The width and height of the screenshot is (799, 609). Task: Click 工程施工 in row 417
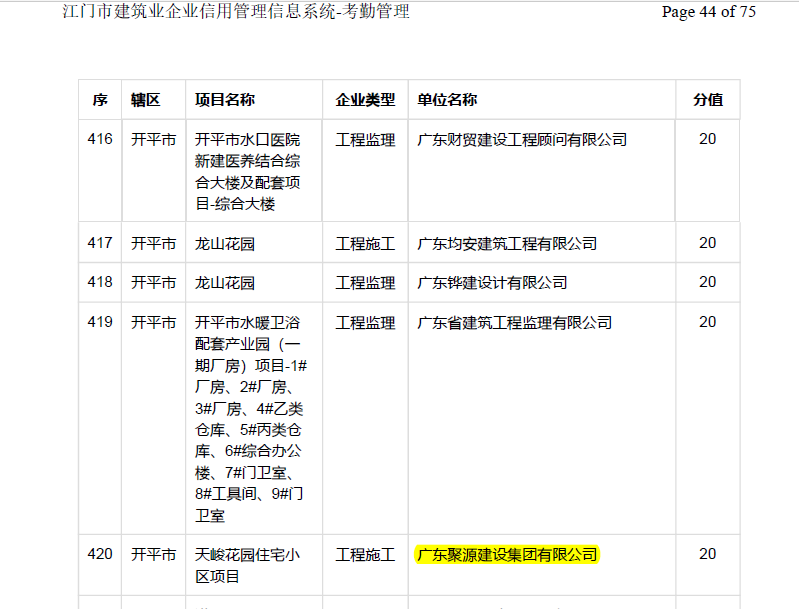[x=365, y=243]
